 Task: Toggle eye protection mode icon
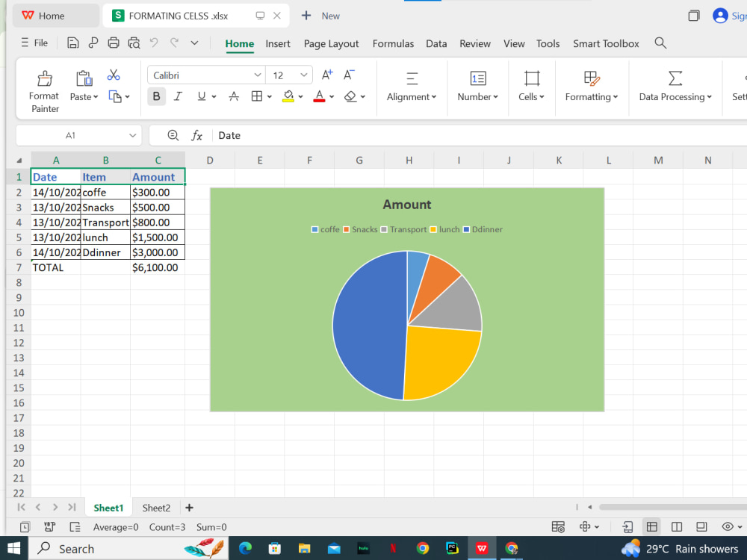pos(728,526)
